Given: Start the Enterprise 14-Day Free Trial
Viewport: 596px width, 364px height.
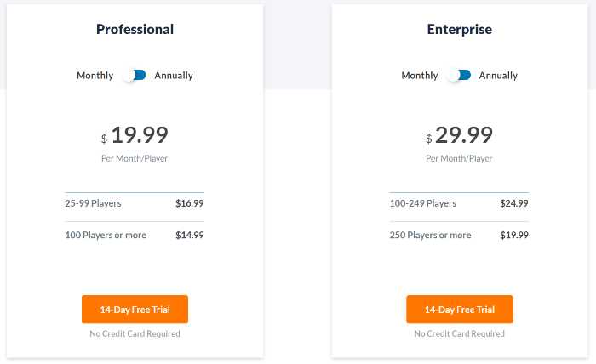Looking at the screenshot, I should click(460, 310).
